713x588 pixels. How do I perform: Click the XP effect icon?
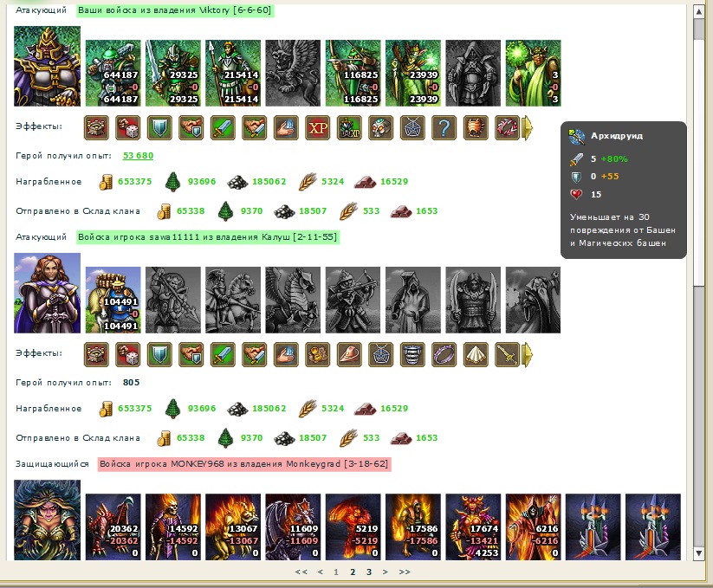(x=317, y=127)
